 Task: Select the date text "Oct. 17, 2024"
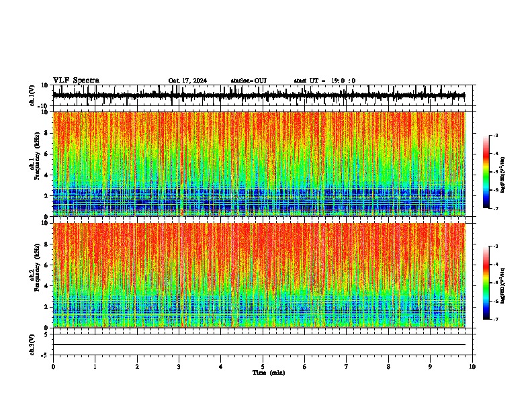(x=187, y=81)
